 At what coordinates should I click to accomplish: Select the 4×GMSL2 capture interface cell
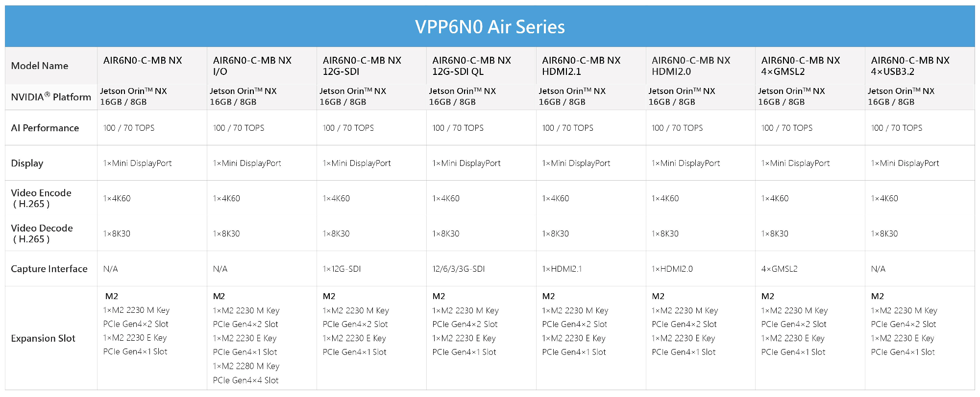coord(779,269)
